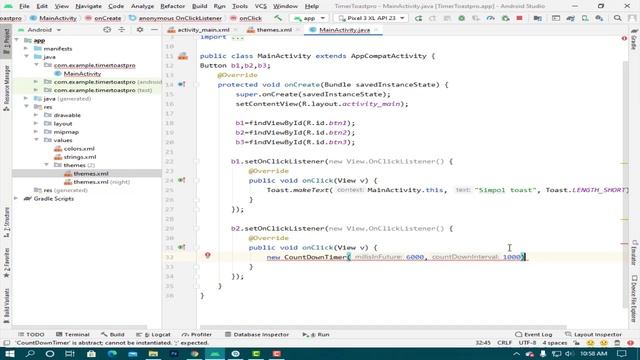Open the Android project view dropdown
Screen dimensions: 640x360
[x=39, y=30]
